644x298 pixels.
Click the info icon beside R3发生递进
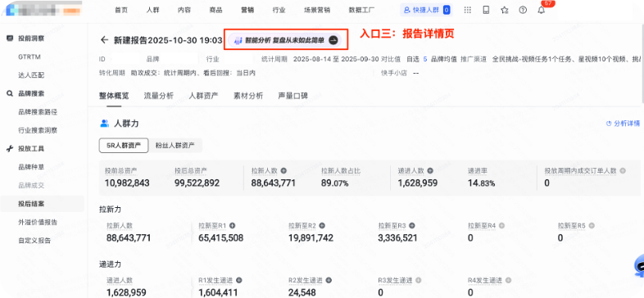(419, 280)
